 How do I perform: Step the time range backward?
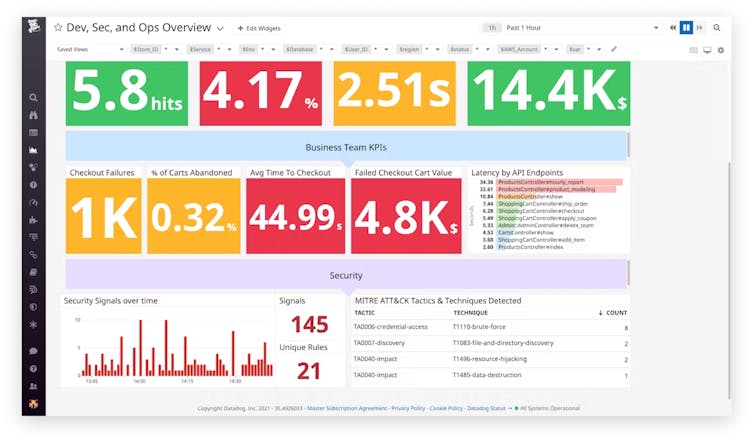tap(672, 28)
